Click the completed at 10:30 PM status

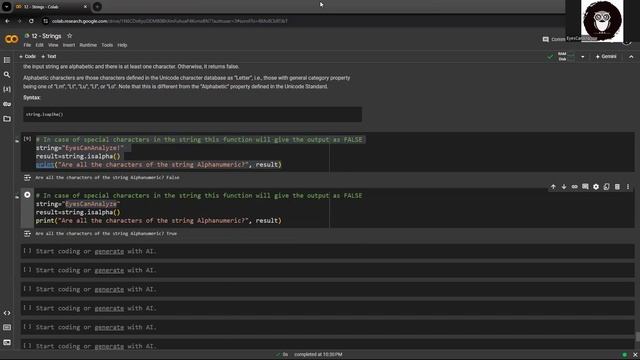318,355
